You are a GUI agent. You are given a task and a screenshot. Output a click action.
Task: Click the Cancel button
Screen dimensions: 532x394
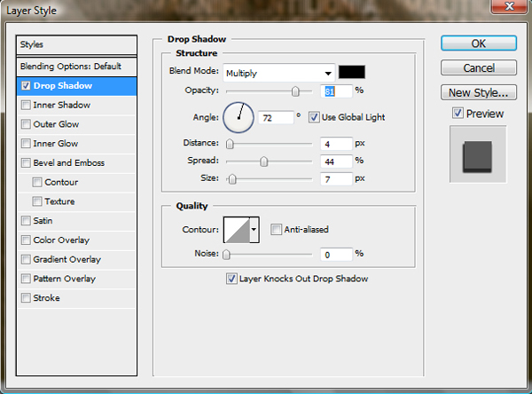click(479, 68)
